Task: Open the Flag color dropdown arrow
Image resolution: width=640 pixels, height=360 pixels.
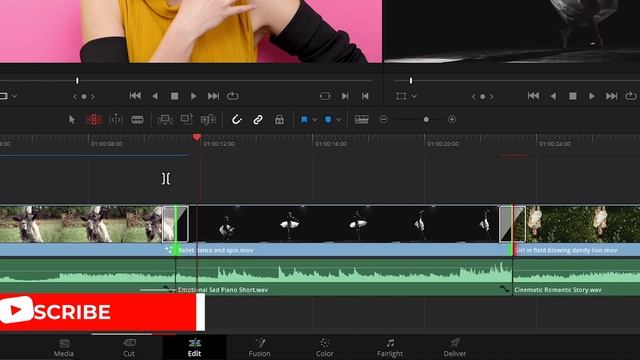Action: [315, 120]
